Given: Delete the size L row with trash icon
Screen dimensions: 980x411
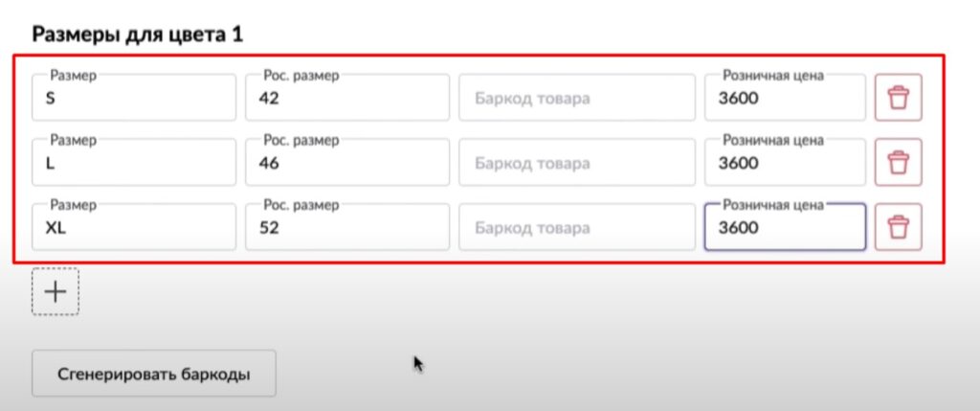Looking at the screenshot, I should coord(898,162).
